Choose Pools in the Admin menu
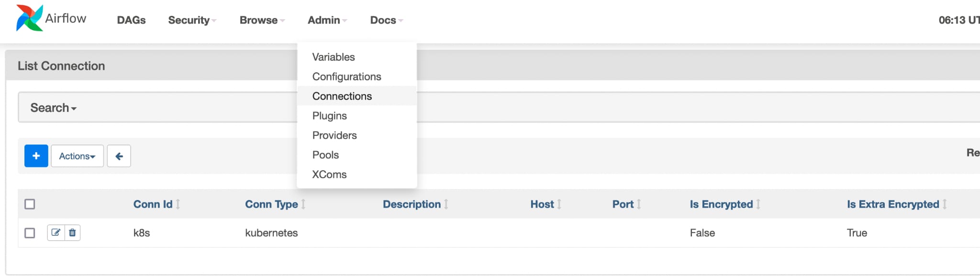 (325, 155)
